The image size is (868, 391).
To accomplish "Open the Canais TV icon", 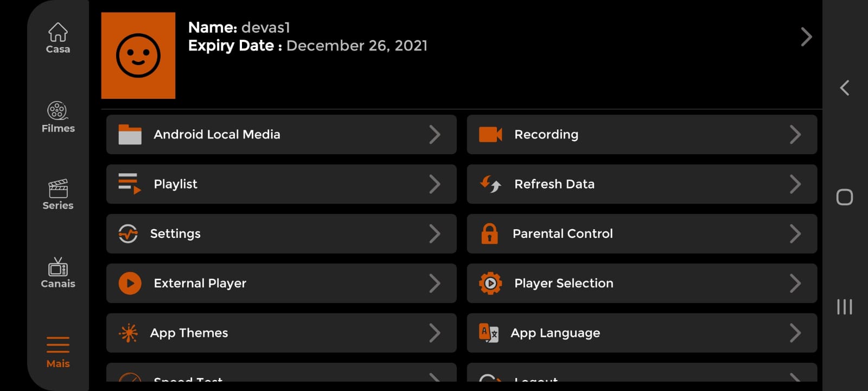I will pos(58,267).
